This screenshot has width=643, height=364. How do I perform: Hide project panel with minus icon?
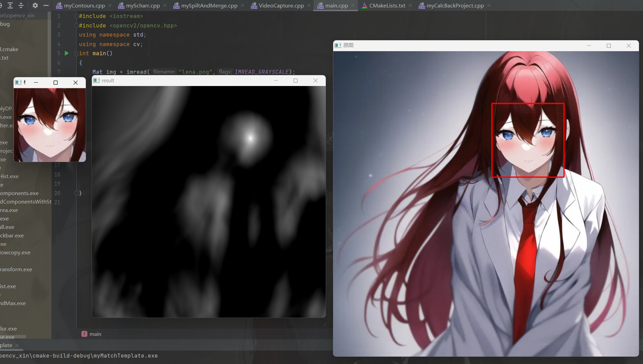(46, 5)
